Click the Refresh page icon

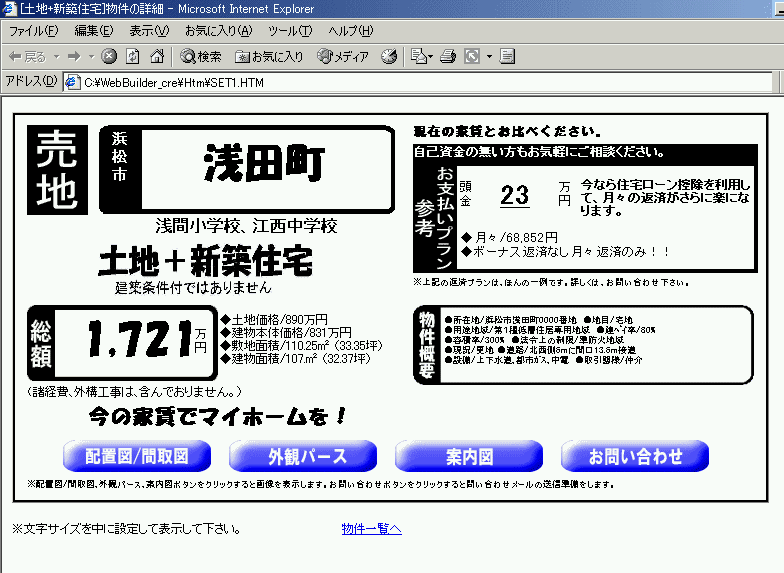click(132, 56)
